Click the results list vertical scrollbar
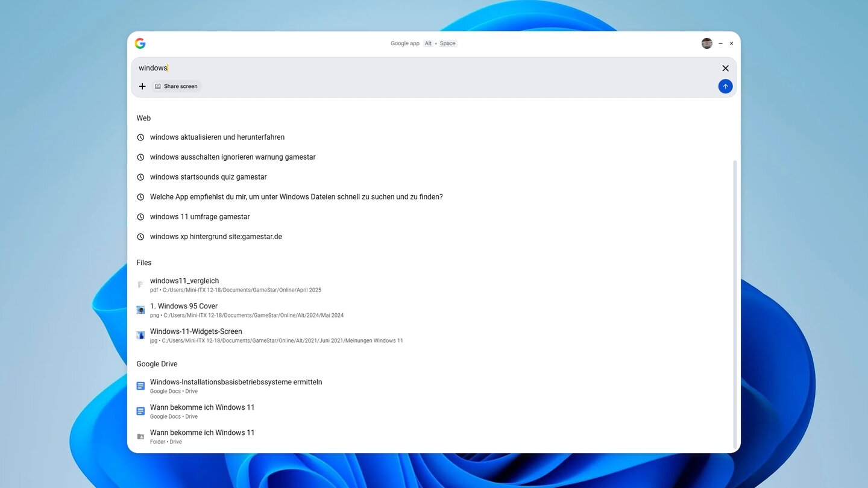The image size is (868, 488). 734,301
